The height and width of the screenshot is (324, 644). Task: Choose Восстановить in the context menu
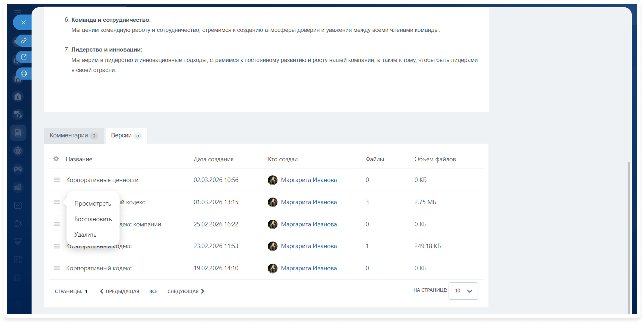click(93, 219)
